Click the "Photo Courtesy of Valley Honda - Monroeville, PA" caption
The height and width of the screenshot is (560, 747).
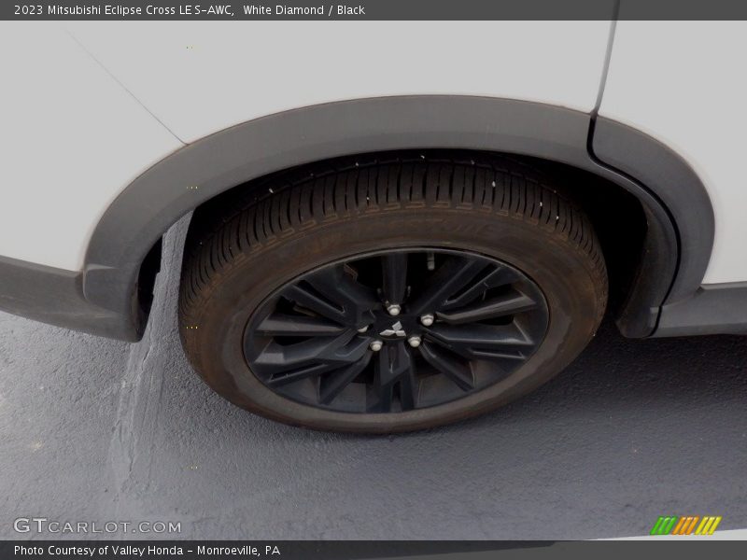pyautogui.click(x=147, y=551)
